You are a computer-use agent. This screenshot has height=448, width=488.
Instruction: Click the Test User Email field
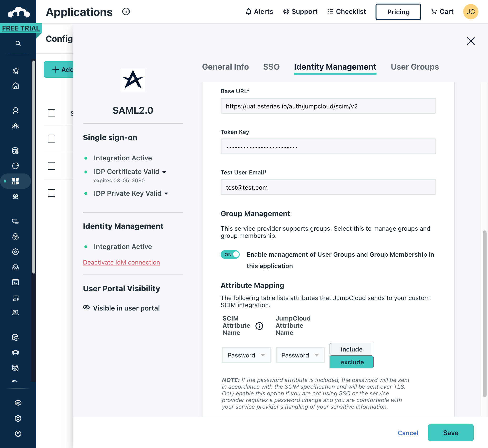pos(328,187)
